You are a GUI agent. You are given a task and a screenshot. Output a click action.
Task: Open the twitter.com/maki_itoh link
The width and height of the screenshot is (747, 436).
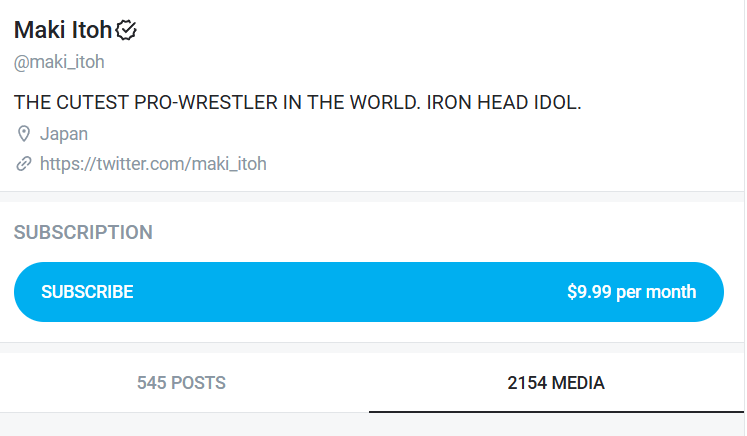153,164
